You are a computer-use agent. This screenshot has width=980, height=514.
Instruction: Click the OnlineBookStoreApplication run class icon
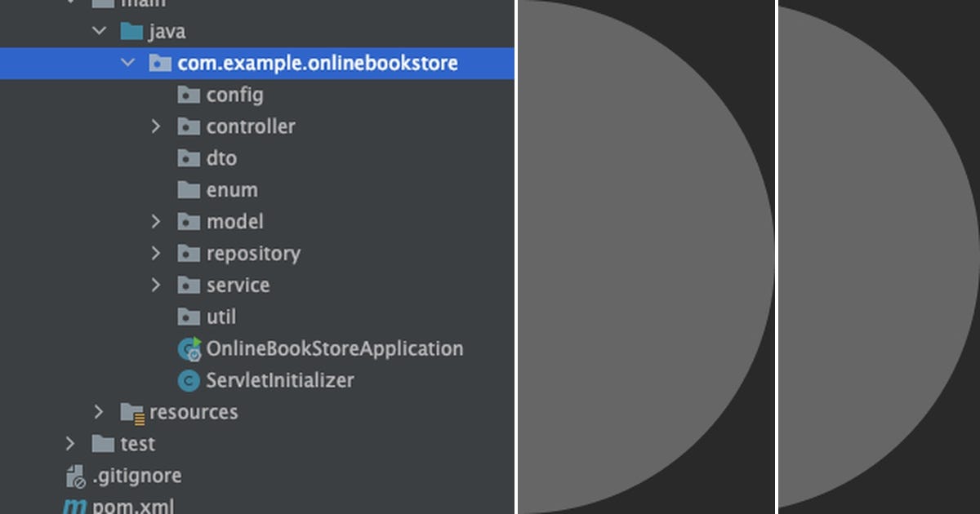(188, 348)
